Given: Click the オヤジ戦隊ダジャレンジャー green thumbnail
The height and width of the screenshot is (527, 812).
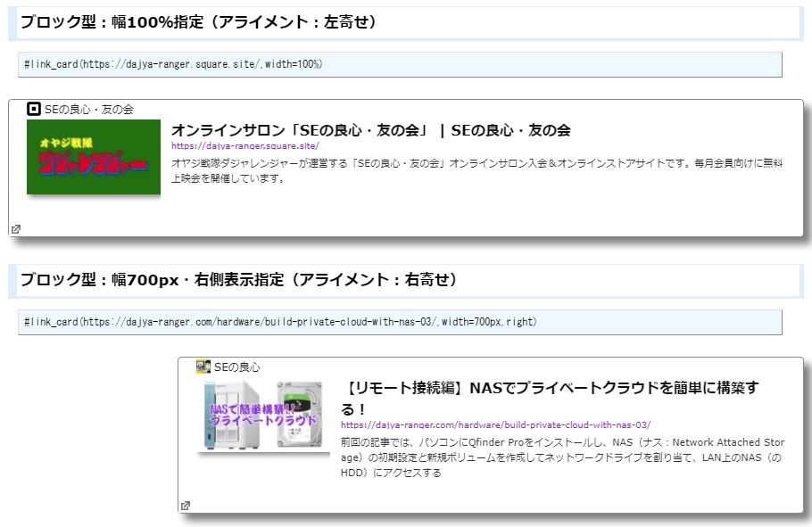Looking at the screenshot, I should 93,158.
